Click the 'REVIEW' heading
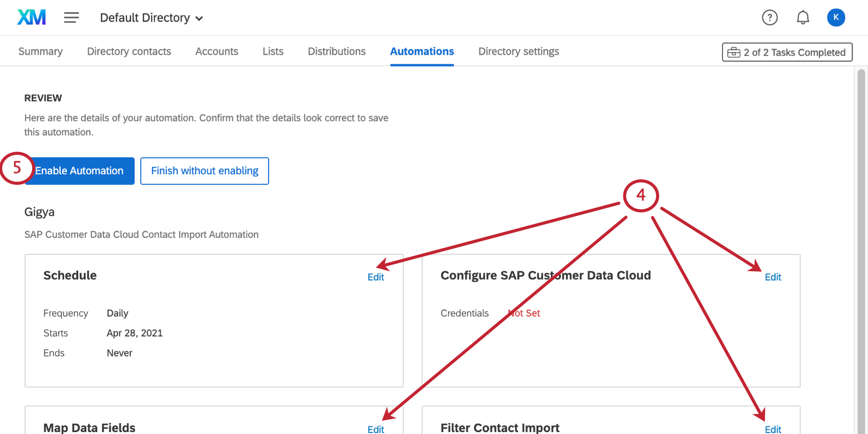Screen dimensions: 868x434 pos(43,98)
